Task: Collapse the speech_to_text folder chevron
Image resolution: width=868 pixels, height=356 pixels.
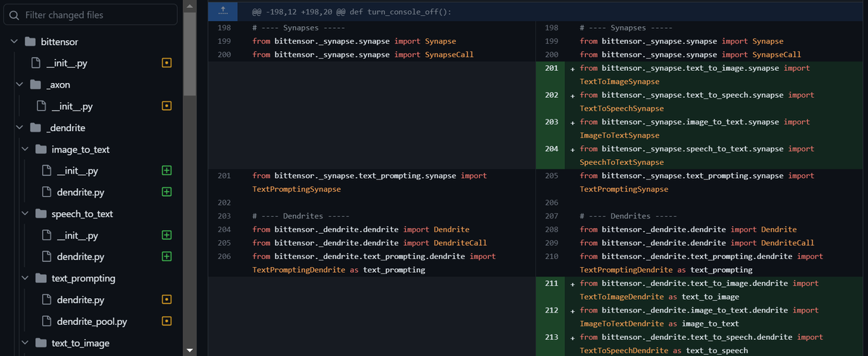Action: coord(25,214)
